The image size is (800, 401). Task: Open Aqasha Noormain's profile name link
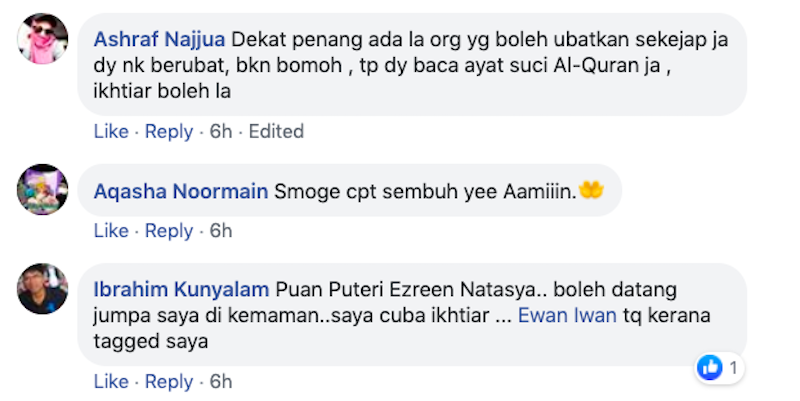180,191
